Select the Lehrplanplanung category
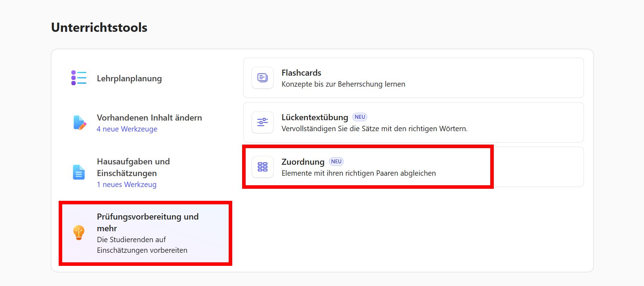This screenshot has width=644, height=286. pos(129,78)
